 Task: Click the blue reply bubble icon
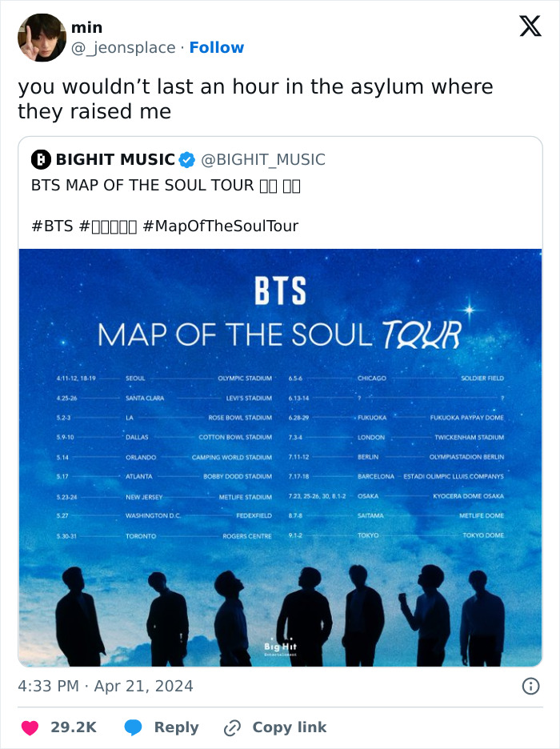[134, 727]
